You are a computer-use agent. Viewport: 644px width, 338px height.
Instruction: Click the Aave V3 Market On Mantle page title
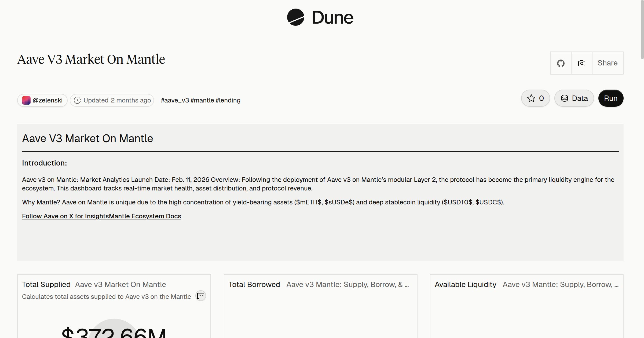(x=91, y=59)
